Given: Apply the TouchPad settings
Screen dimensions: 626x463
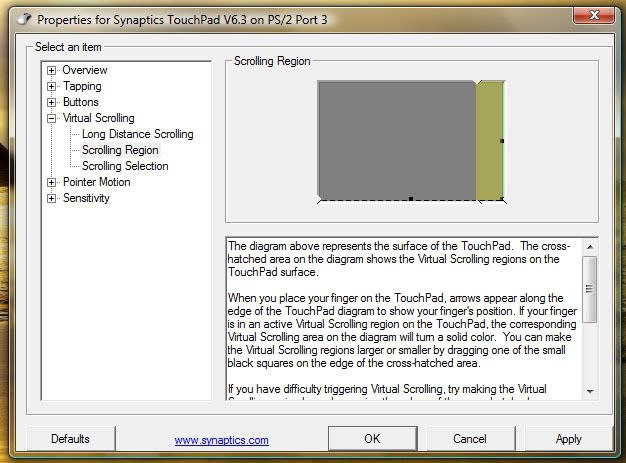Looking at the screenshot, I should point(569,439).
